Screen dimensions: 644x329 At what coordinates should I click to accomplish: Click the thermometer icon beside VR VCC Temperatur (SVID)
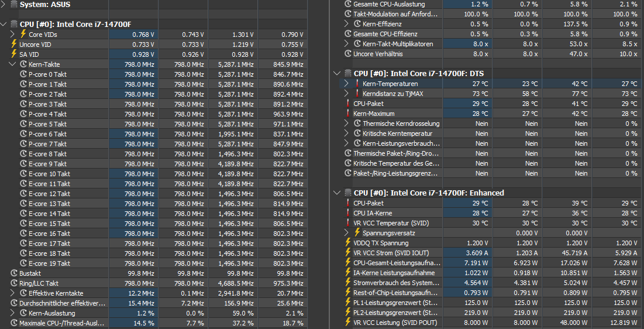[348, 223]
